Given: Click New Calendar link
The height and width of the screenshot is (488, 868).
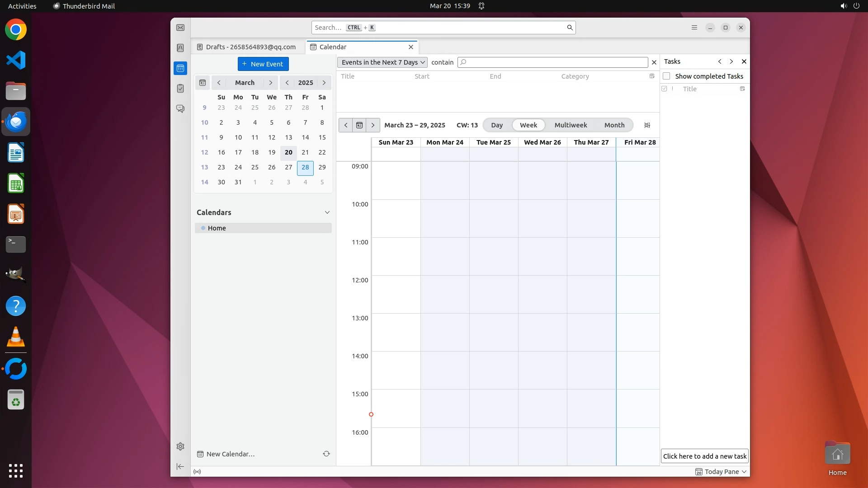Looking at the screenshot, I should pos(230,454).
